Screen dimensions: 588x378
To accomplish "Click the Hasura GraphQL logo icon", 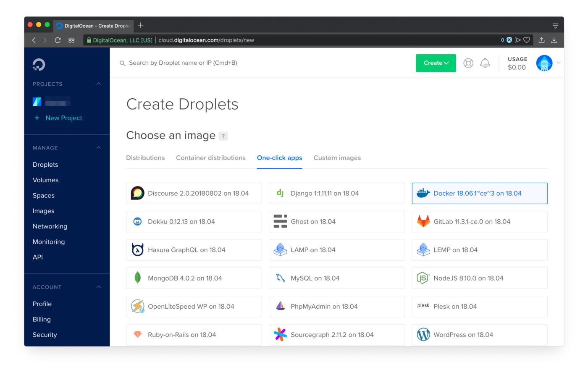I will tap(137, 249).
